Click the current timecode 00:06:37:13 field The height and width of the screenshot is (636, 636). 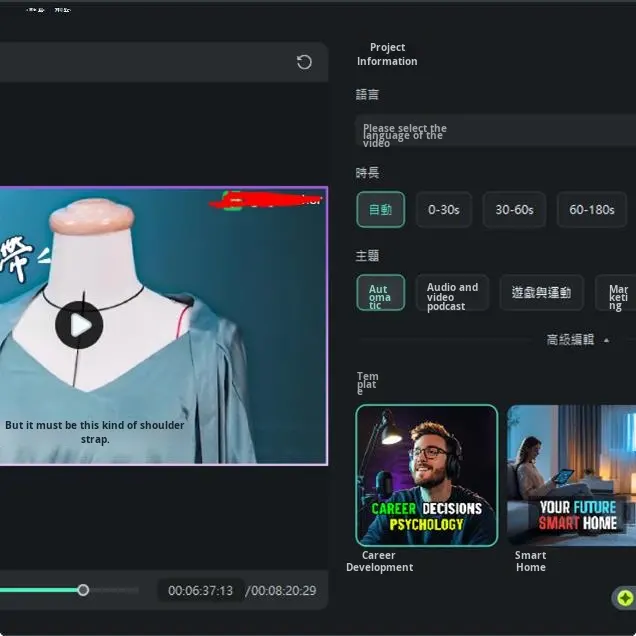(x=200, y=591)
